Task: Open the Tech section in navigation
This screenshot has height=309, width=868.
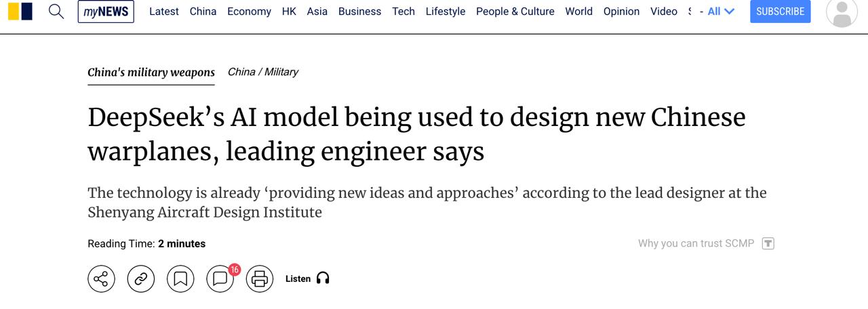Action: coord(403,12)
